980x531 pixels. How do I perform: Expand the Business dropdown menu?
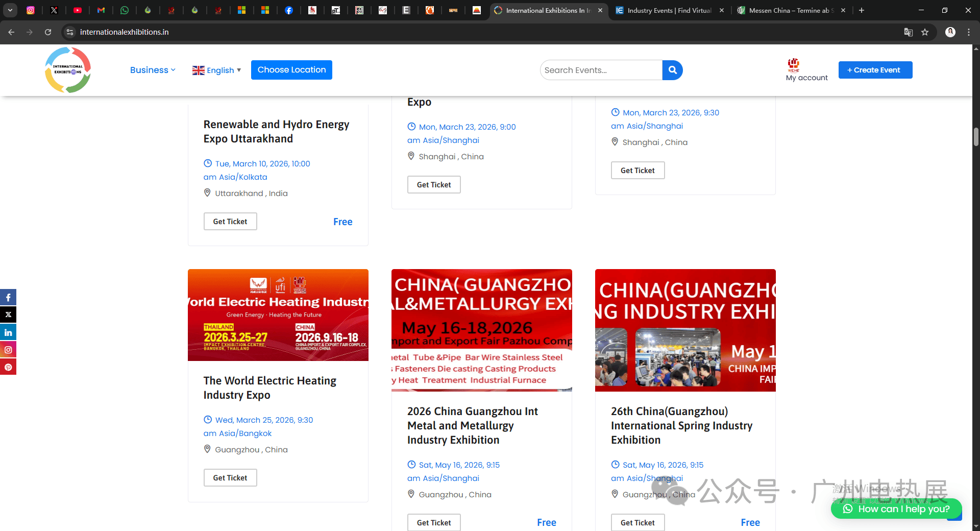pos(152,70)
